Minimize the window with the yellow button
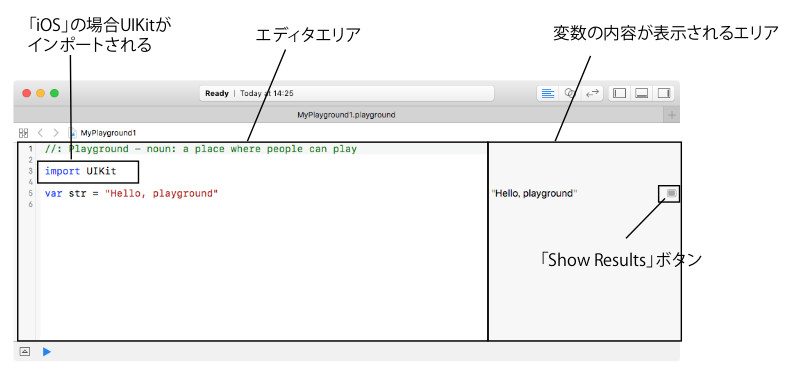Screen dimensions: 797x370 [x=41, y=94]
